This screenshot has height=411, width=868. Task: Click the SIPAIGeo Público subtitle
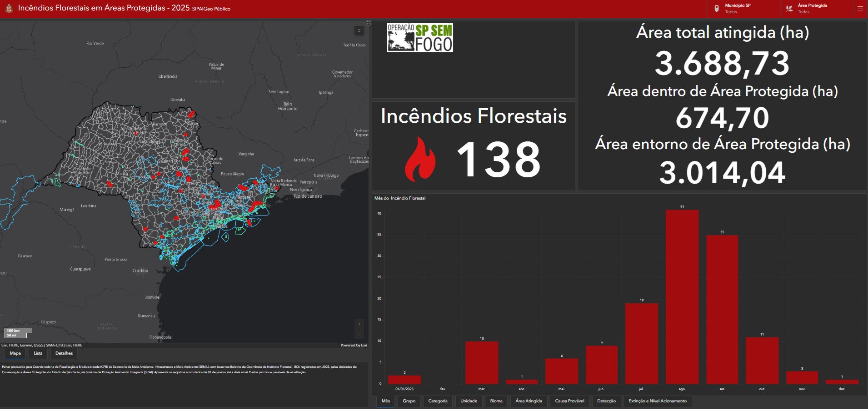[211, 9]
